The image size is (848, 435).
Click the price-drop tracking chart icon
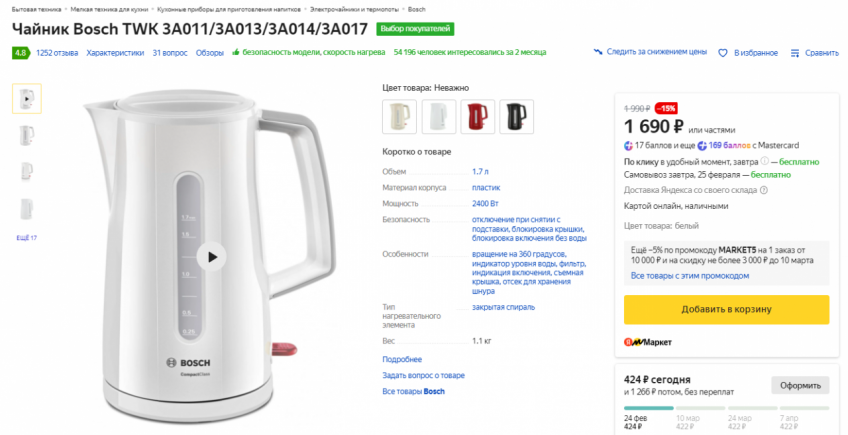(597, 52)
